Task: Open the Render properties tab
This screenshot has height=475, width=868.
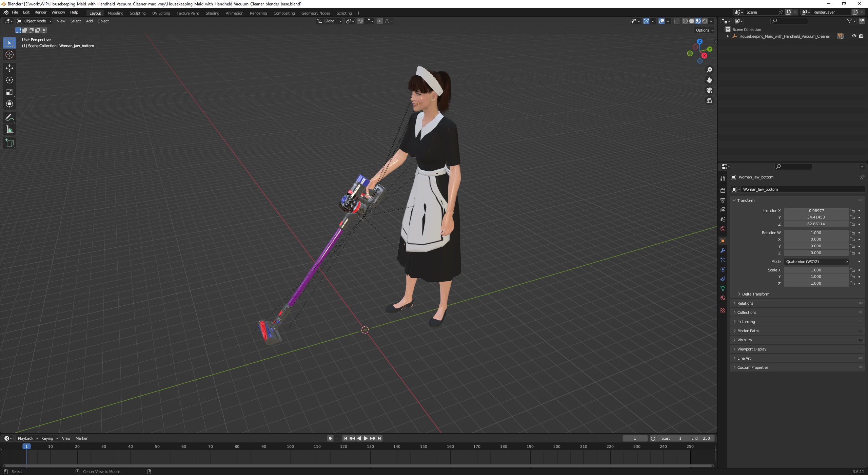Action: [723, 191]
